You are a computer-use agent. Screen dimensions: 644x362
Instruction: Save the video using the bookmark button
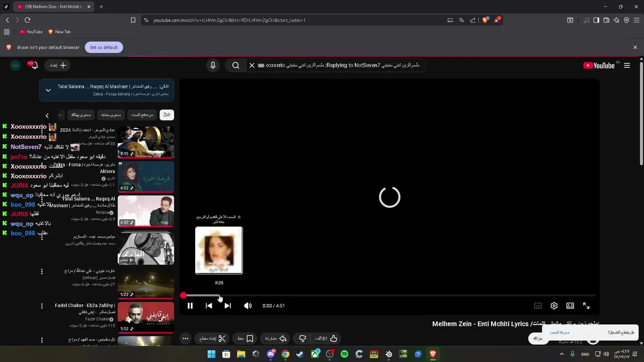[x=246, y=338]
